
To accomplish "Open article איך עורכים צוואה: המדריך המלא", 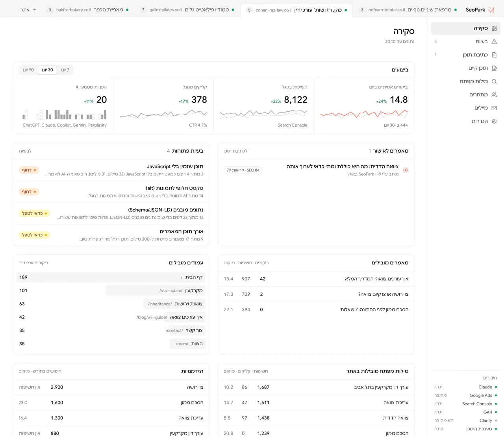I will [x=316, y=279].
